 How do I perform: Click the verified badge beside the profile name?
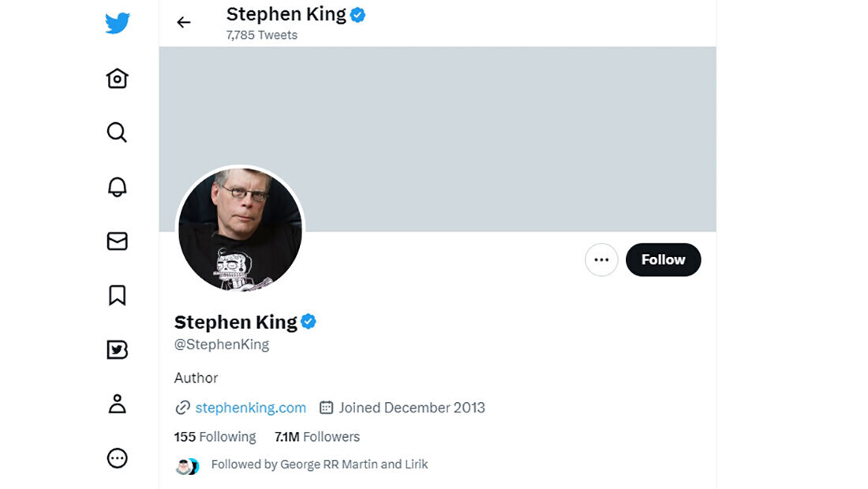click(309, 322)
